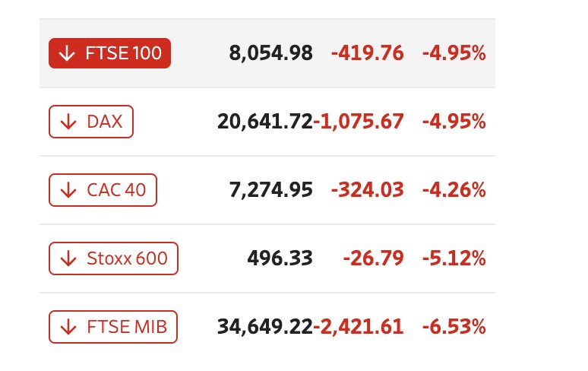Click FTSE MIB value 34,649.22
588x371 pixels.
click(x=264, y=328)
